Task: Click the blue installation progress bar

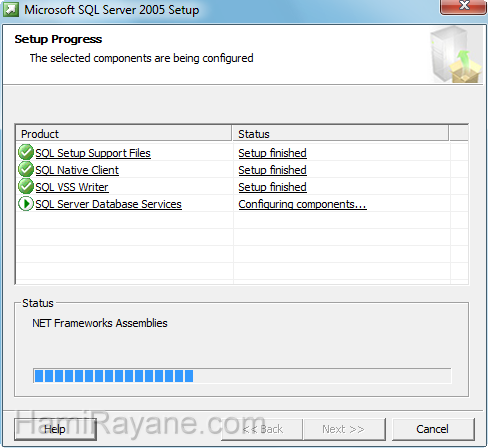Action: [x=242, y=376]
